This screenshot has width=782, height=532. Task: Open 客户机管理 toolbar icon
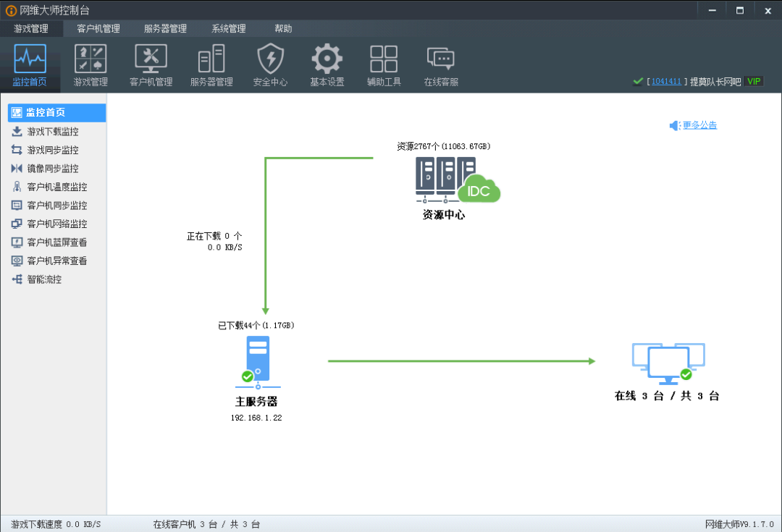pyautogui.click(x=151, y=65)
